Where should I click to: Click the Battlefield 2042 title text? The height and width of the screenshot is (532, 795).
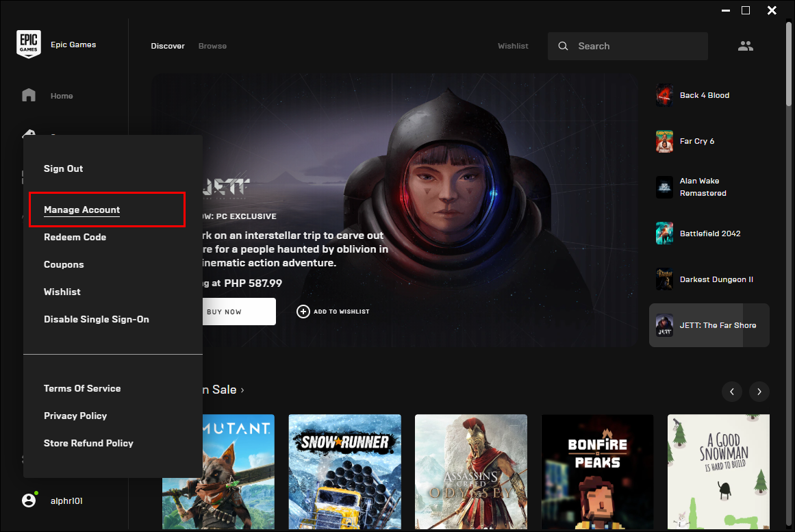point(710,233)
